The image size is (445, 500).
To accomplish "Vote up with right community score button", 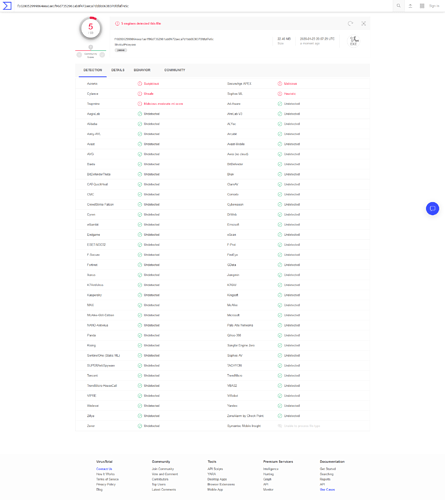I will coord(102,55).
